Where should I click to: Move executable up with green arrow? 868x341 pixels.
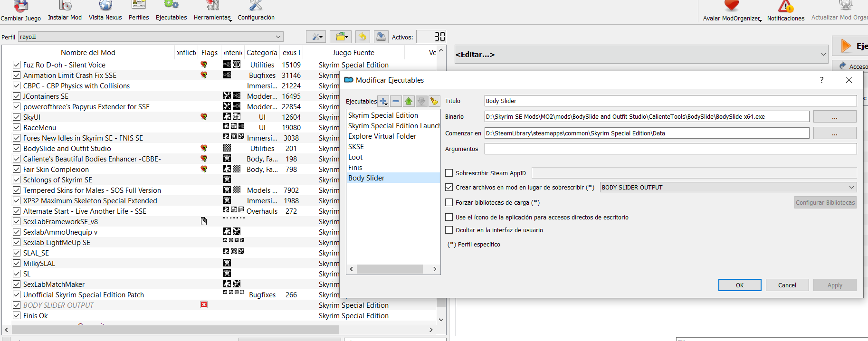(409, 101)
